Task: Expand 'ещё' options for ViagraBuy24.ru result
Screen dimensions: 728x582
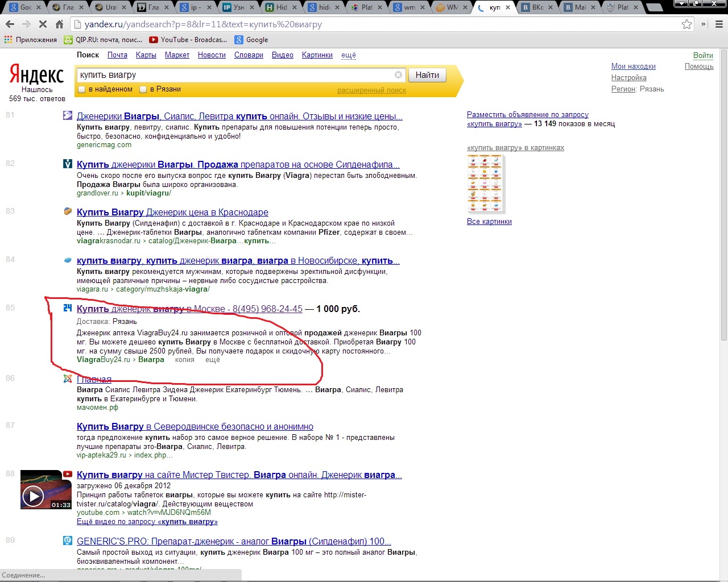Action: point(213,360)
